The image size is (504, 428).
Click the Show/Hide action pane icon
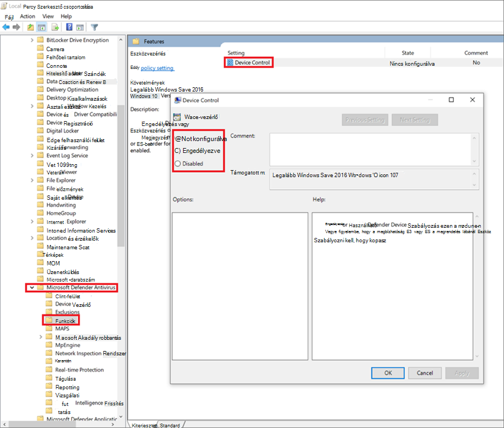80,27
